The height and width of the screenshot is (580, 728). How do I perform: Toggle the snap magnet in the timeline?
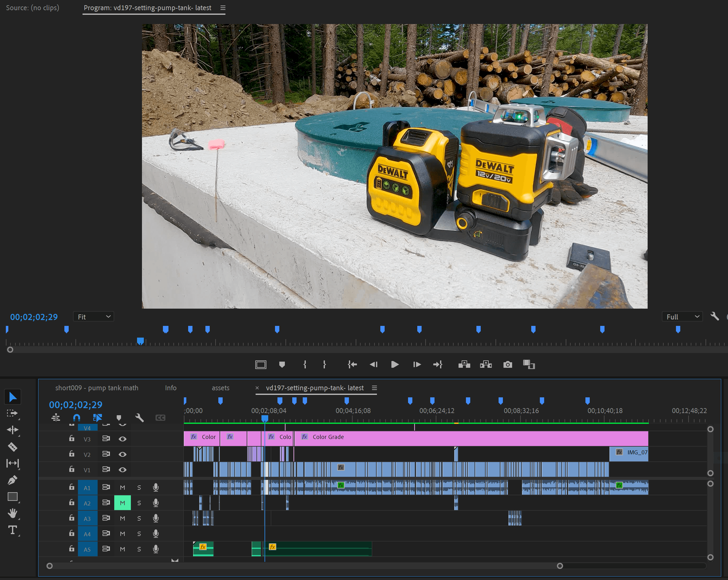(76, 417)
